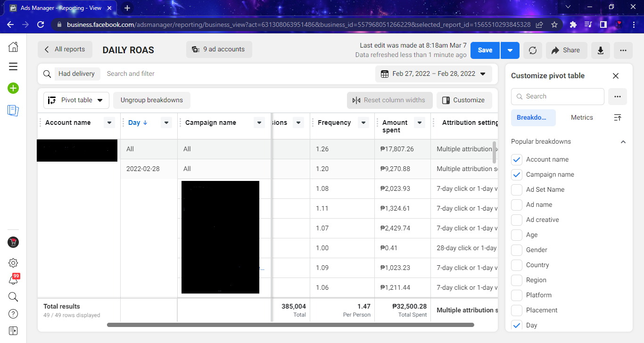Close the Customize pivot table panel

pyautogui.click(x=616, y=76)
